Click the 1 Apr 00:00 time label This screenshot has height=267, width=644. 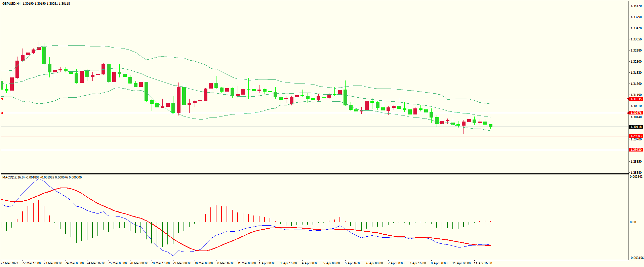coord(267,263)
